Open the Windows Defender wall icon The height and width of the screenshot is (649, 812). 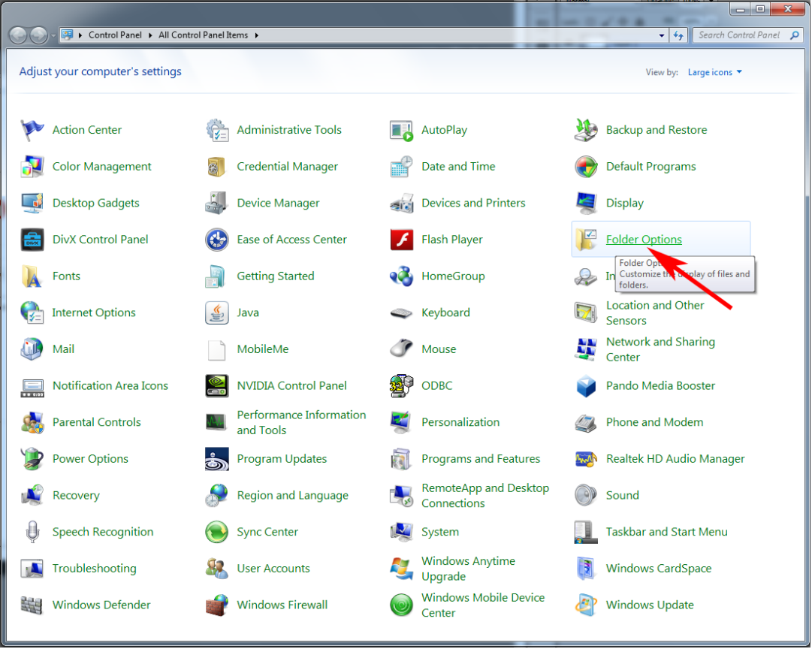coord(32,605)
